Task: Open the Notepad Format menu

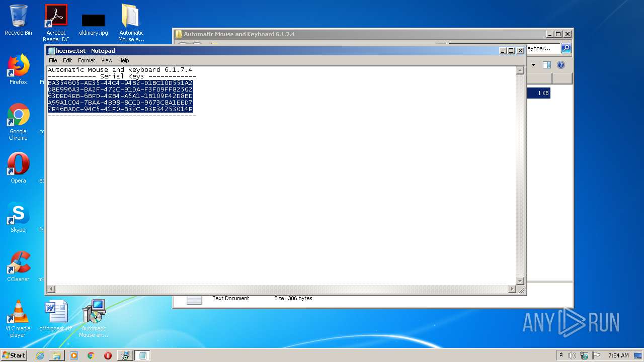Action: 87,60
